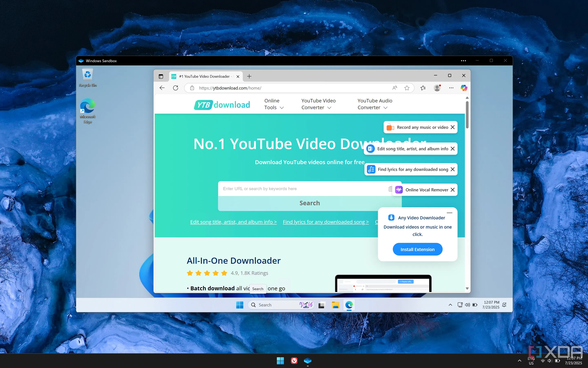Expand the Online Tools dropdown

click(x=274, y=104)
